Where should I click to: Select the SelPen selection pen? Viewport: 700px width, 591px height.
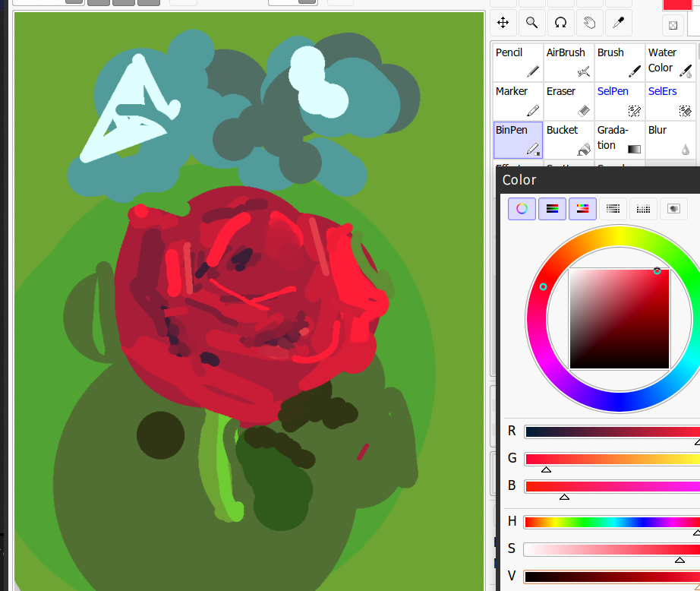pos(620,101)
